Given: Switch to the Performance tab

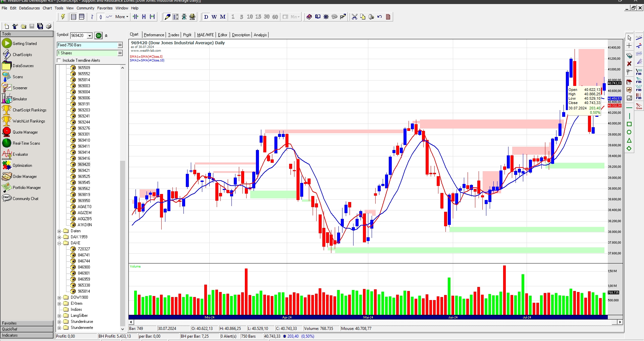Looking at the screenshot, I should (x=154, y=35).
